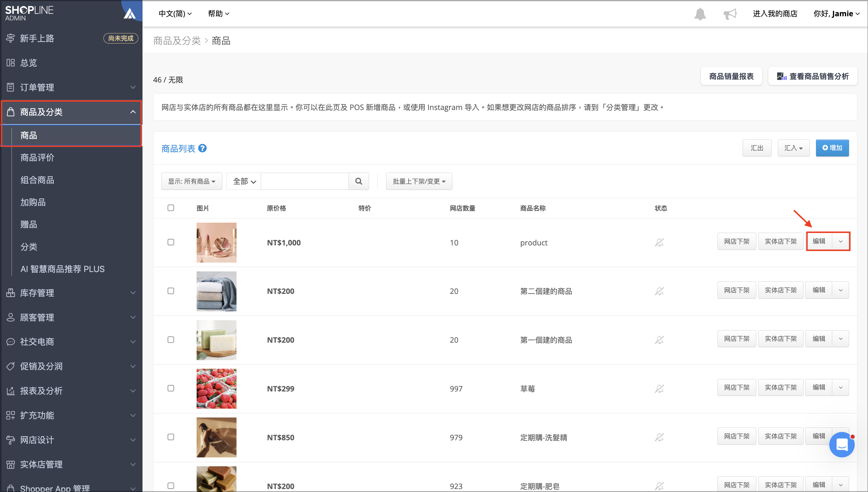The width and height of the screenshot is (868, 492).
Task: Select 组合商品 in the sidebar
Action: 37,180
